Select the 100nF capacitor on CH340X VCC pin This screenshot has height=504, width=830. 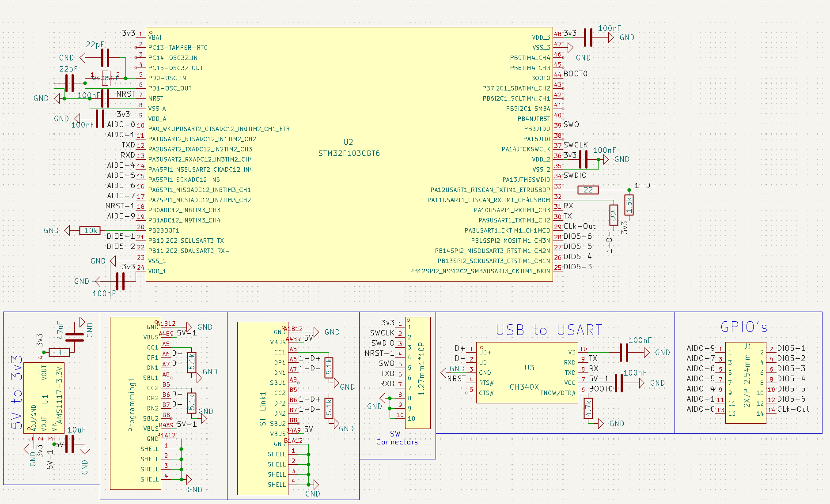[618, 383]
